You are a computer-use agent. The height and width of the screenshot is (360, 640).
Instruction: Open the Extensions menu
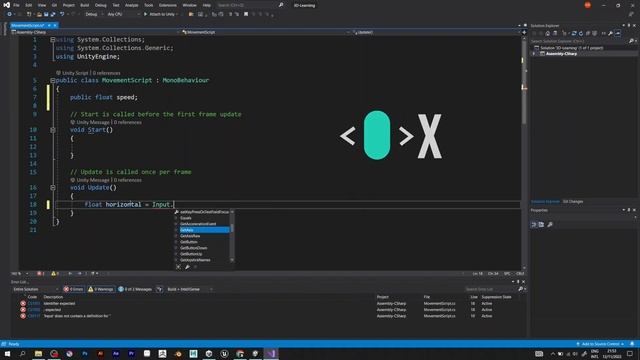[x=168, y=5]
